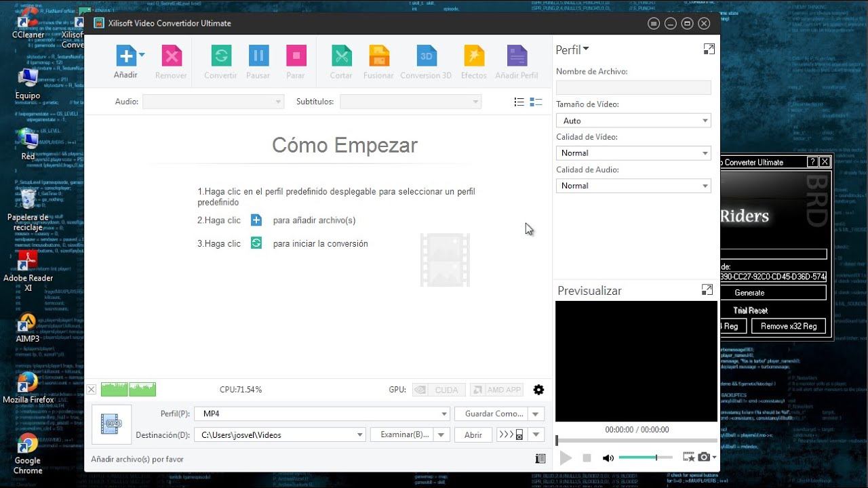Open the Efectos tool
This screenshot has height=488, width=868.
pos(473,56)
